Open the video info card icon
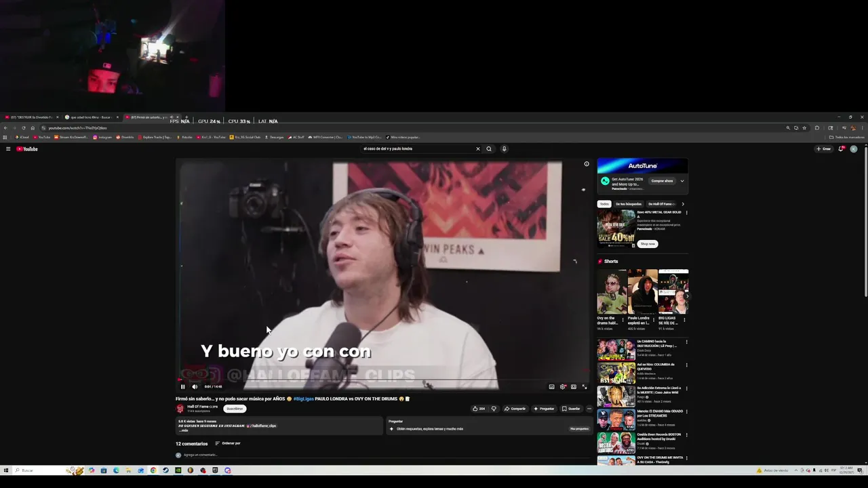The width and height of the screenshot is (868, 488). pos(587,164)
